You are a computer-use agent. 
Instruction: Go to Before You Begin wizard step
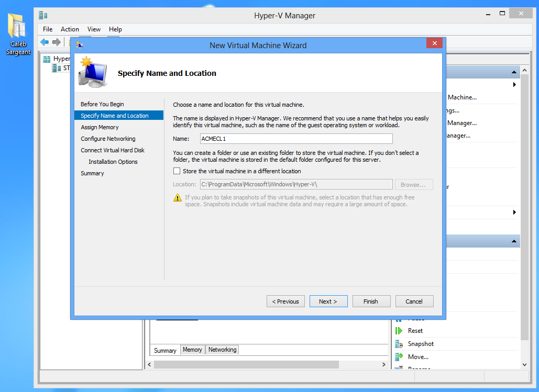(102, 104)
